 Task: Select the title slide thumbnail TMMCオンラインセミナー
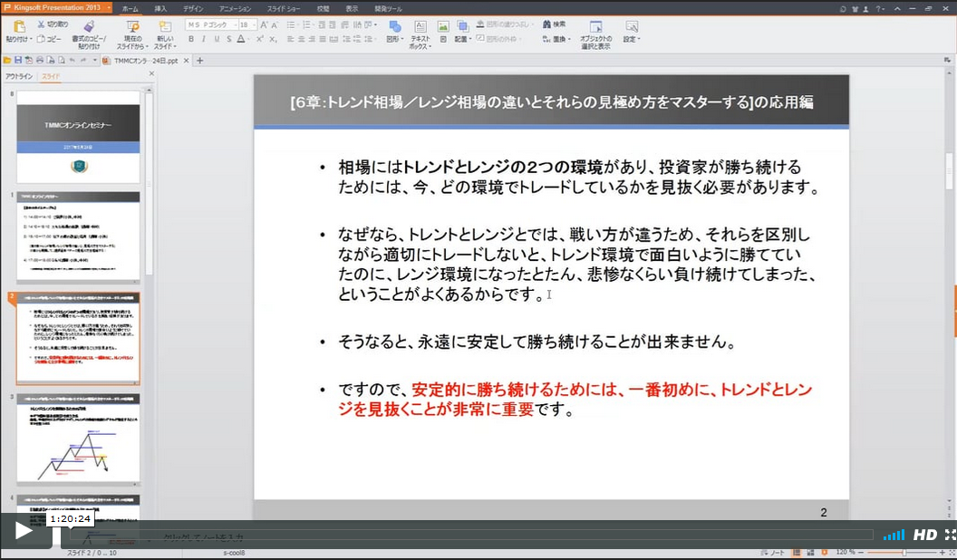point(78,136)
